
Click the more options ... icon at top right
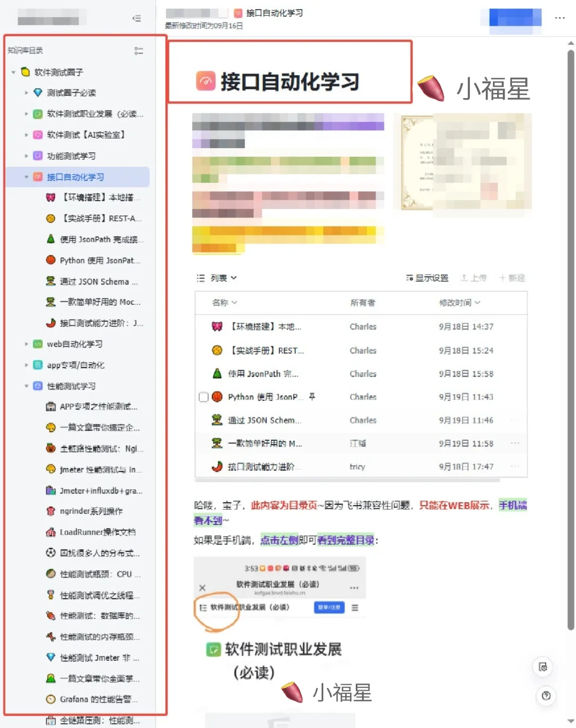coord(559,18)
